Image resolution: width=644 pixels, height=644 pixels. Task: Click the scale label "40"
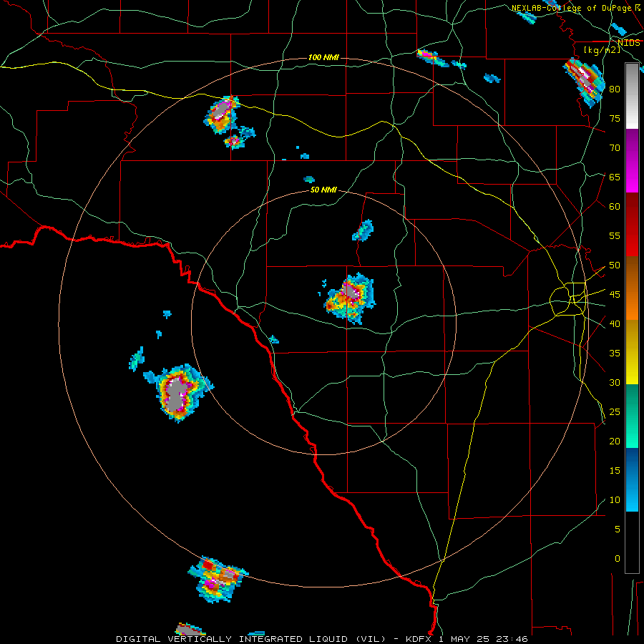pyautogui.click(x=615, y=323)
